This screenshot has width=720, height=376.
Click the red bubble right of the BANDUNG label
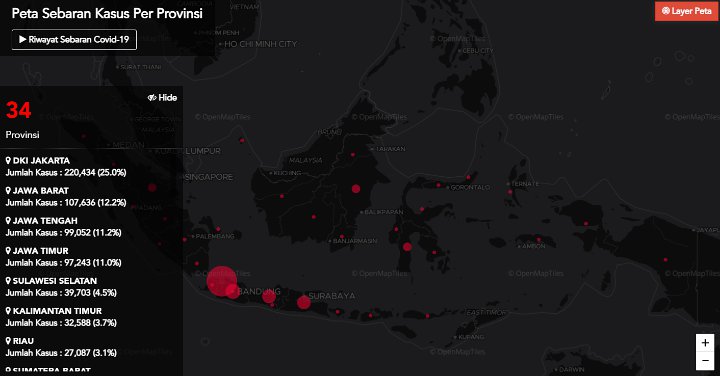click(269, 296)
